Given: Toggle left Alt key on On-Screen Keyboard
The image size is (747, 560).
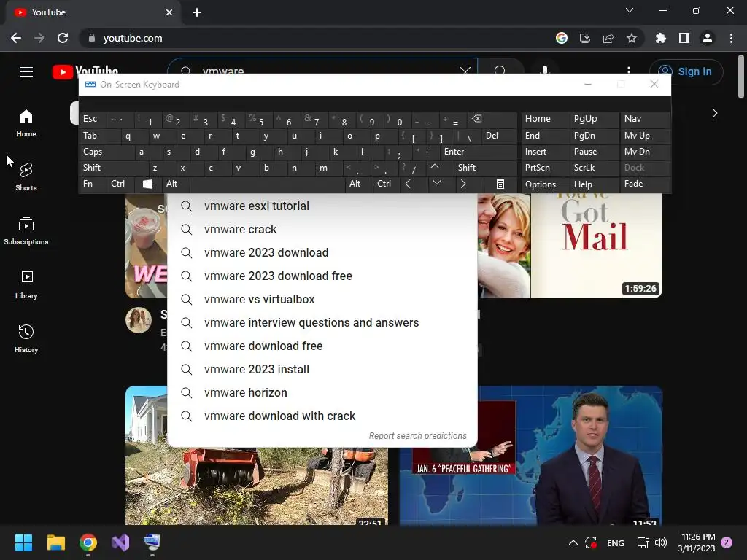Looking at the screenshot, I should point(176,184).
